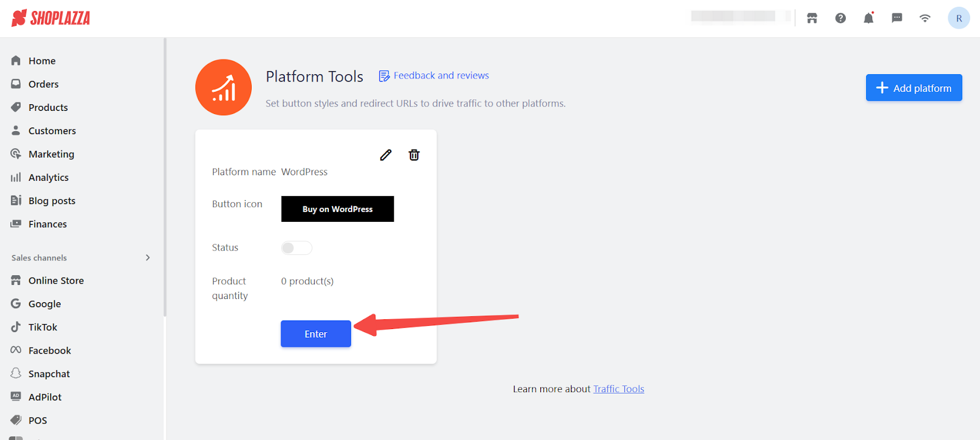Click the Platform Tools orange app icon
The width and height of the screenshot is (980, 440).
point(224,88)
